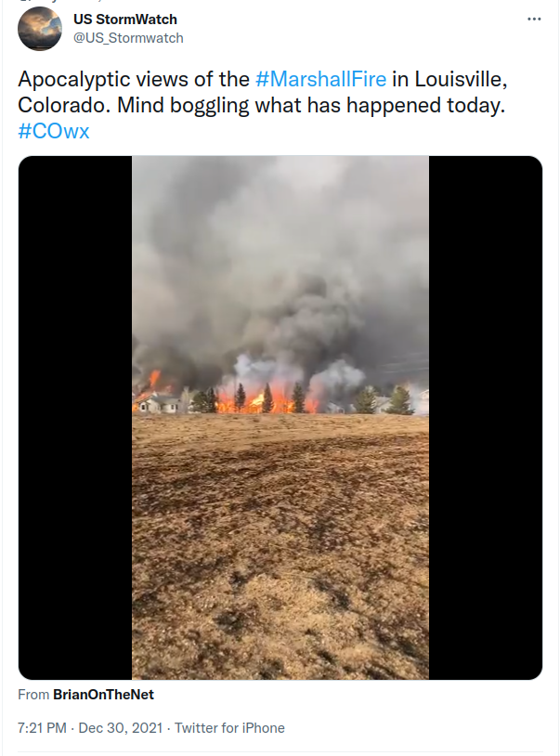
Task: Click the US StormWatch profile avatar
Action: point(40,29)
